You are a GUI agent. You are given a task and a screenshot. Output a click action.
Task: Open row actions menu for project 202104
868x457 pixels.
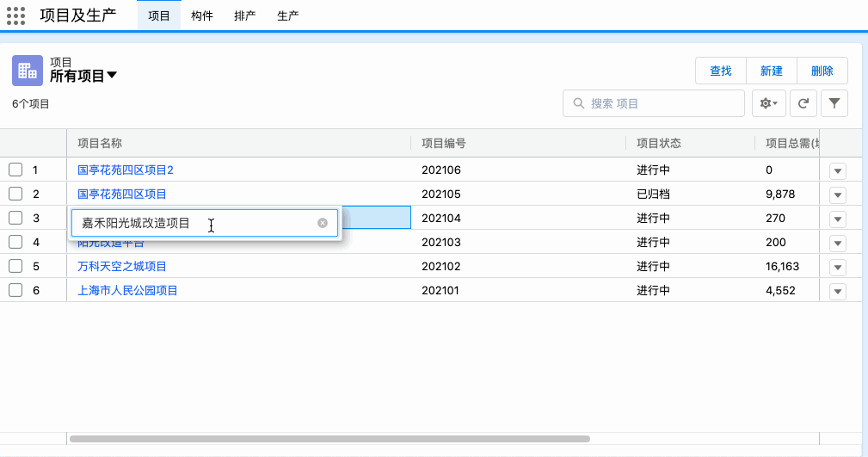(x=838, y=219)
